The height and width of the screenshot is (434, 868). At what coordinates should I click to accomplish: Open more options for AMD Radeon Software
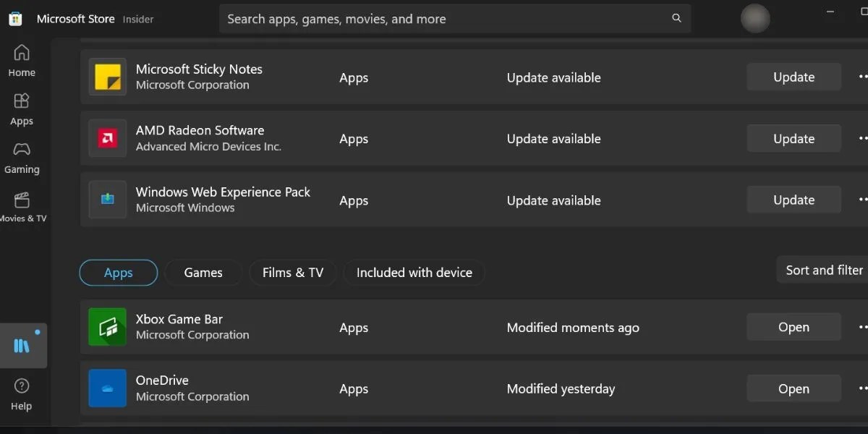coord(862,138)
